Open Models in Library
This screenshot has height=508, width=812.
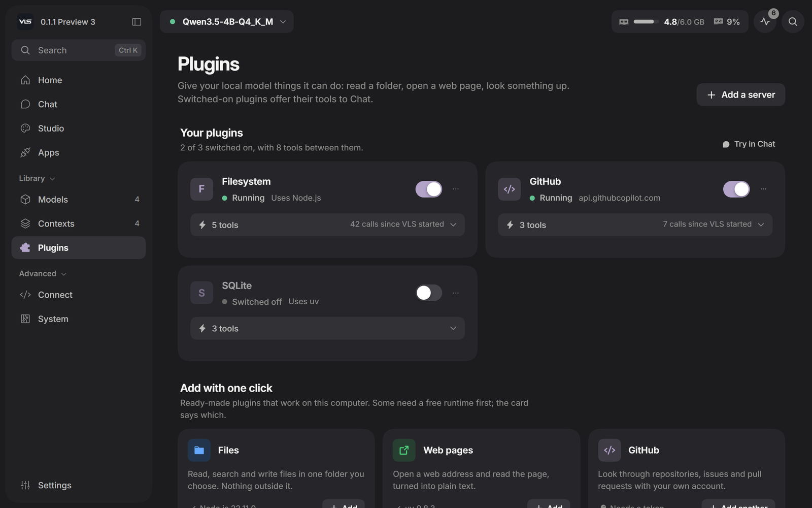coord(79,200)
